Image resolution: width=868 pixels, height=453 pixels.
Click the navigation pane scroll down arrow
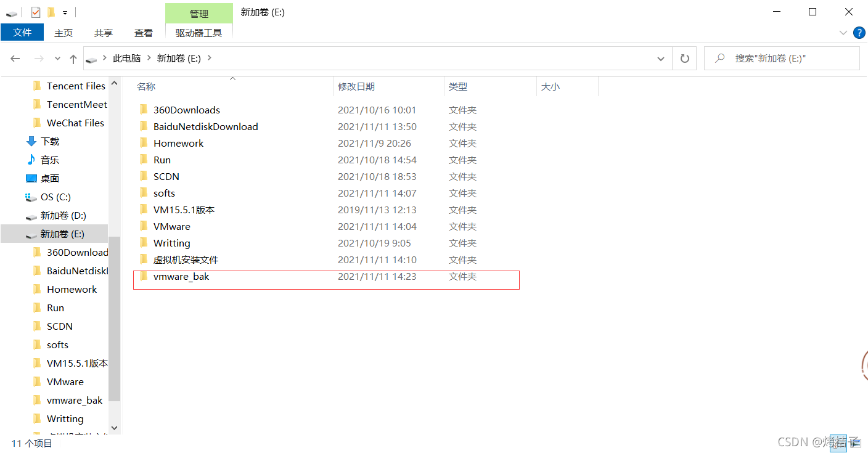pos(114,427)
